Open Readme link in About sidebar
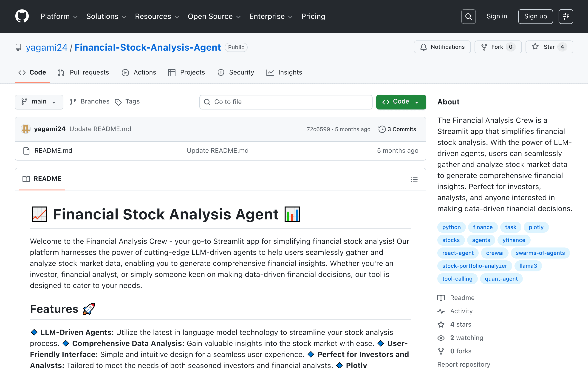 pos(456,298)
